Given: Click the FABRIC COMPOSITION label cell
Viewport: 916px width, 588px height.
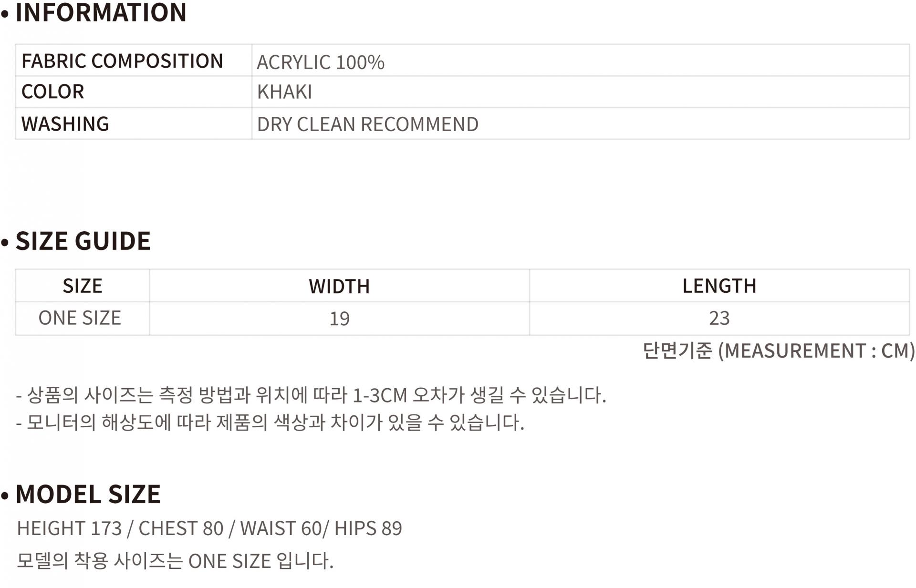Looking at the screenshot, I should click(122, 61).
